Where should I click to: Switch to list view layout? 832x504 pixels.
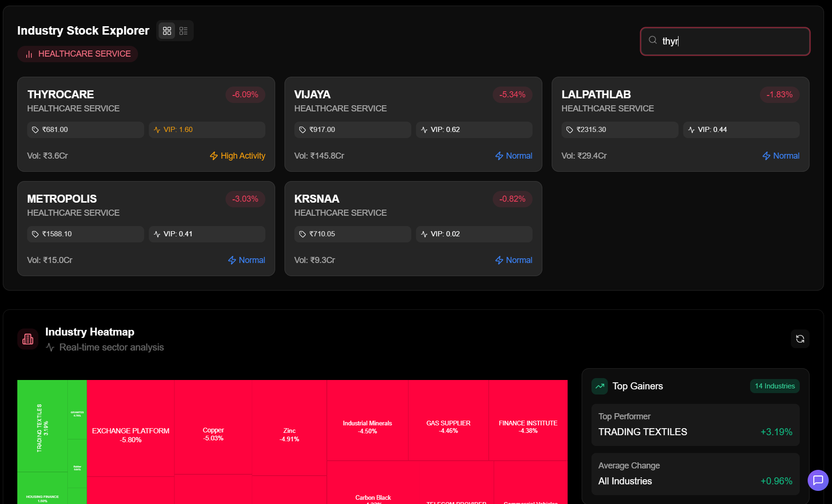coord(183,31)
